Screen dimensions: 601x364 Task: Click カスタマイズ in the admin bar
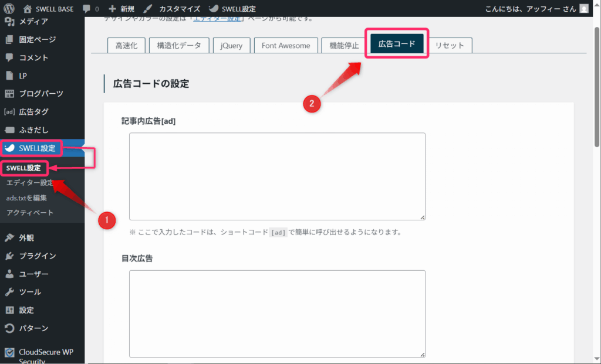pyautogui.click(x=180, y=8)
